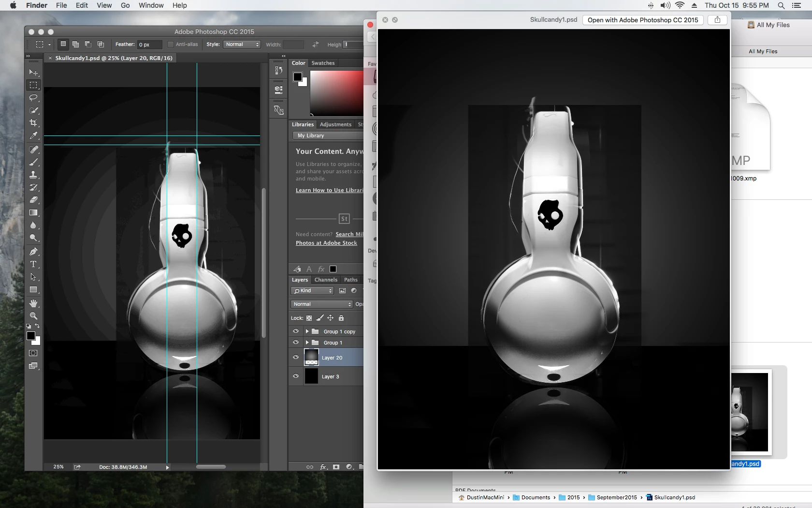Viewport: 812px width, 508px height.
Task: Pick a color in the color field
Action: [x=336, y=93]
